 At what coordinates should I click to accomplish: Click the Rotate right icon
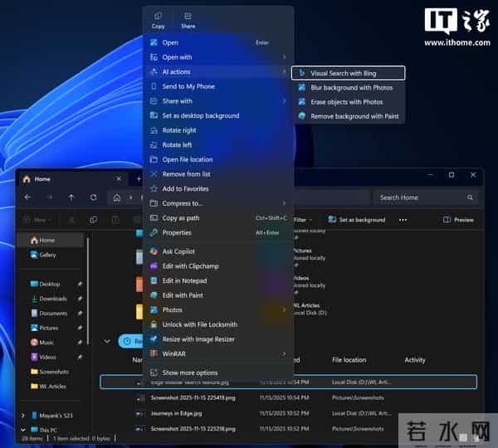[x=154, y=130]
